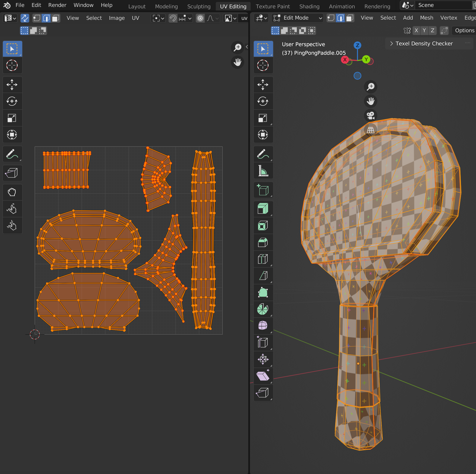The image size is (476, 474).
Task: Select the Annotate tool icon
Action: pyautogui.click(x=12, y=154)
